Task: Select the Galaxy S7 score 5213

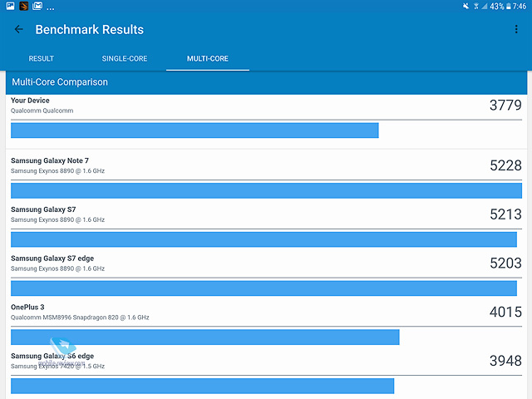Action: pos(505,214)
